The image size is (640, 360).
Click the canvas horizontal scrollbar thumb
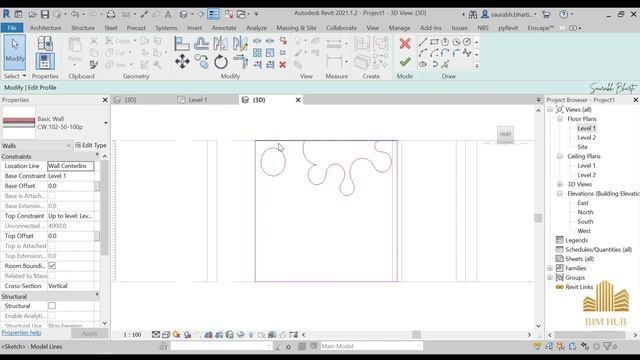pos(416,335)
